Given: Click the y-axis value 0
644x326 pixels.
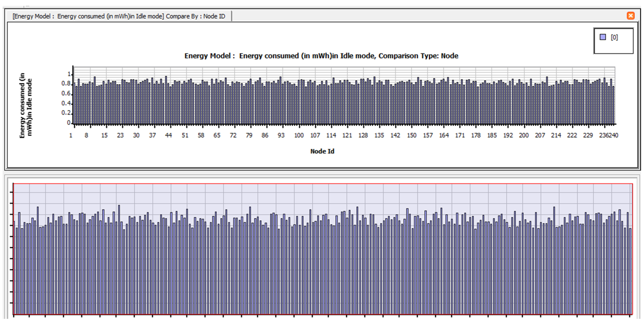Looking at the screenshot, I should [69, 122].
